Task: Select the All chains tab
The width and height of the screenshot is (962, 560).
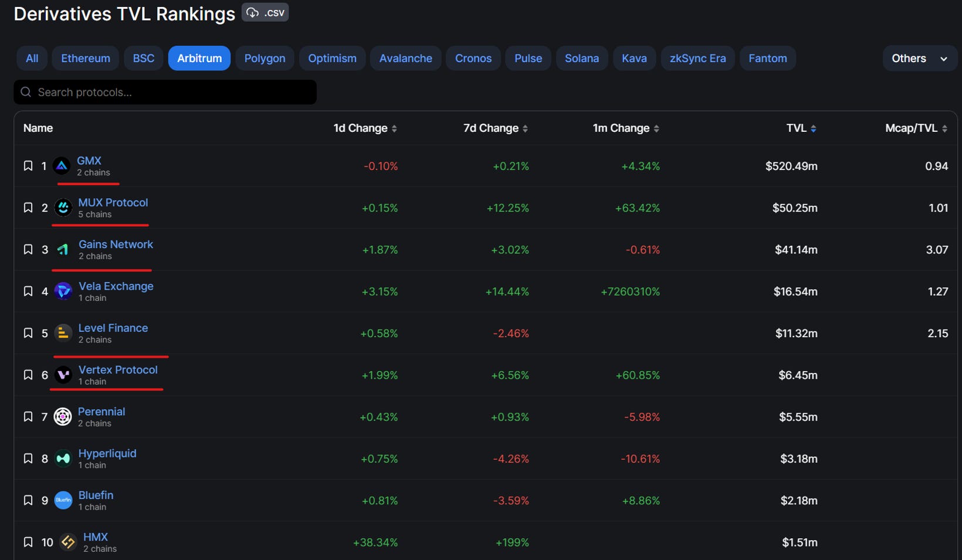Action: (x=32, y=59)
